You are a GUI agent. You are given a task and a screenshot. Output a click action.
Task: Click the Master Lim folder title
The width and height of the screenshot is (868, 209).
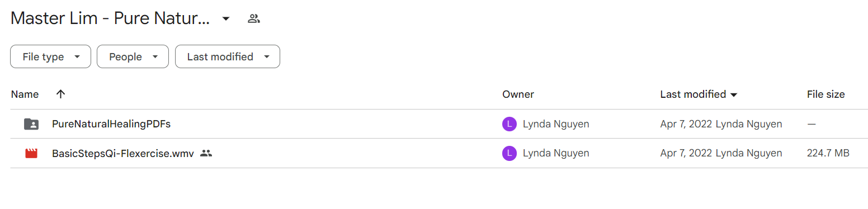110,18
